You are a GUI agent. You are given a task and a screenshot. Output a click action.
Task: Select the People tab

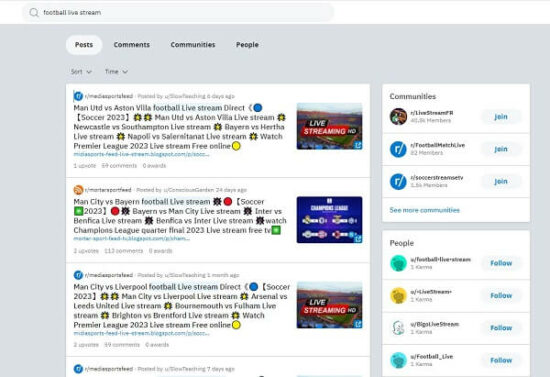coord(247,45)
